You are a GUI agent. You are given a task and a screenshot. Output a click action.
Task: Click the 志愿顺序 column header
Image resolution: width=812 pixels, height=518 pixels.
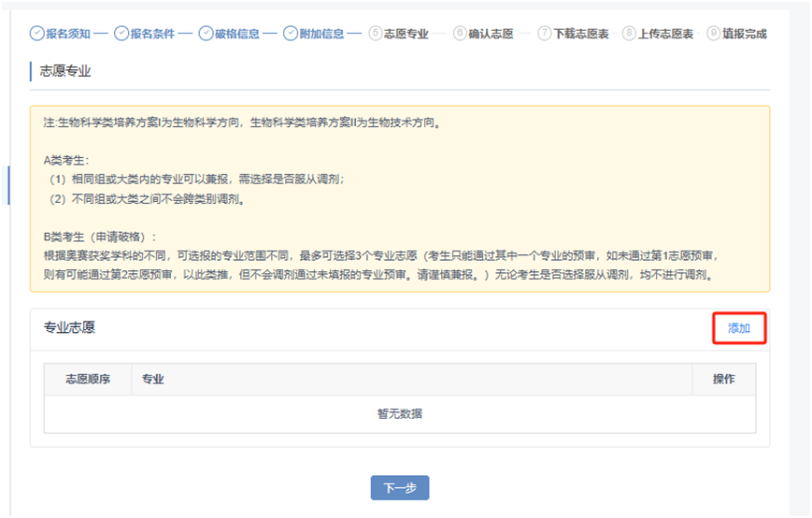click(88, 380)
